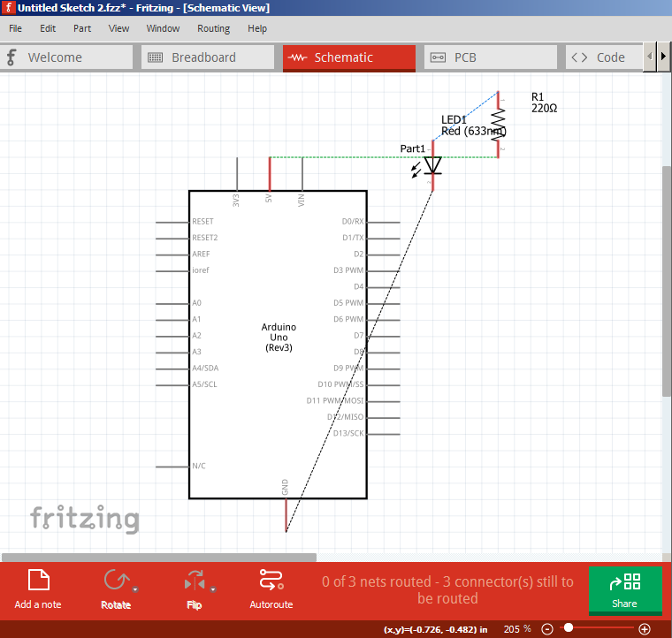Screen dimensions: 672x638
Task: Click the Arduino GND pin
Action: coord(286,515)
